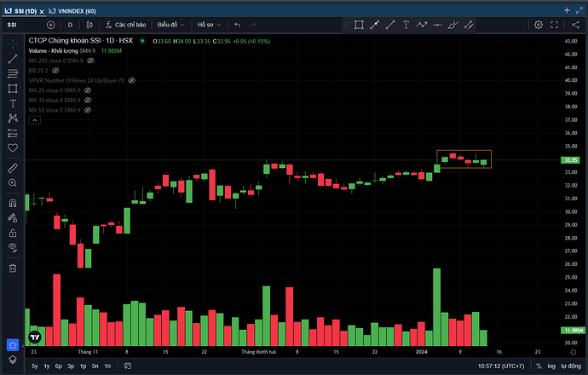
Task: Collapse the indicator legend chevron
Action: 34,120
